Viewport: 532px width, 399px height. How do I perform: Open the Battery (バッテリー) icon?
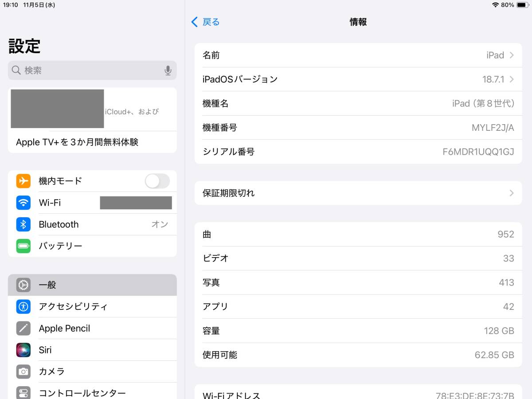point(23,246)
